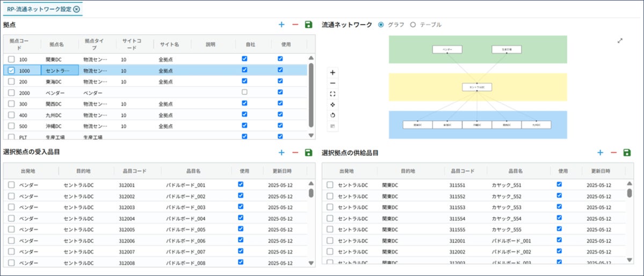Save the 拠点 table with the green disk icon
The width and height of the screenshot is (644, 276).
[x=308, y=25]
